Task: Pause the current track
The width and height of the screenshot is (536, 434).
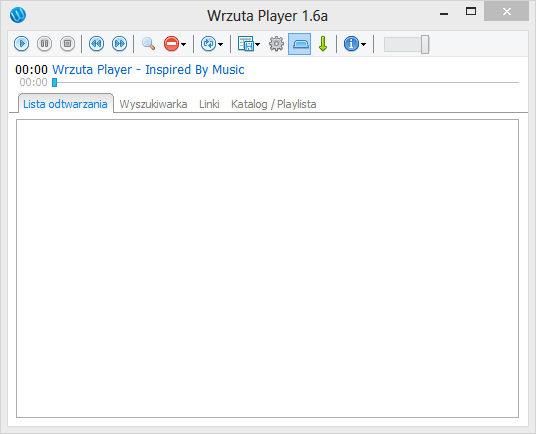Action: (x=44, y=44)
